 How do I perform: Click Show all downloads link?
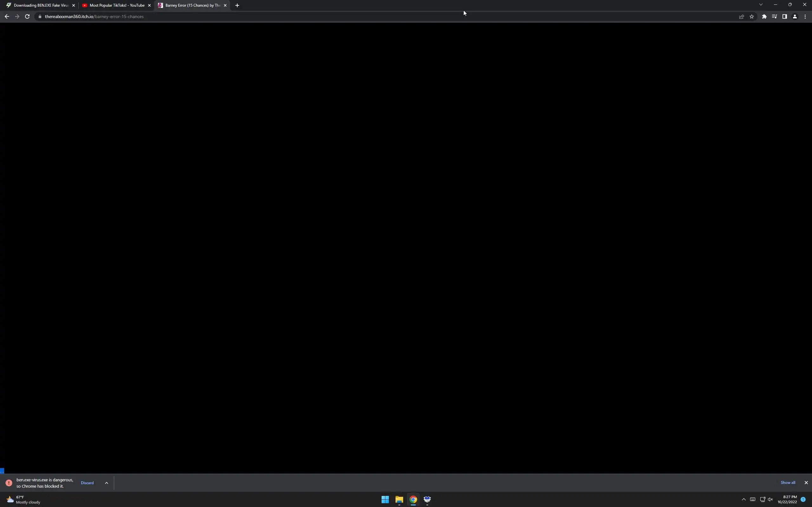pyautogui.click(x=788, y=483)
